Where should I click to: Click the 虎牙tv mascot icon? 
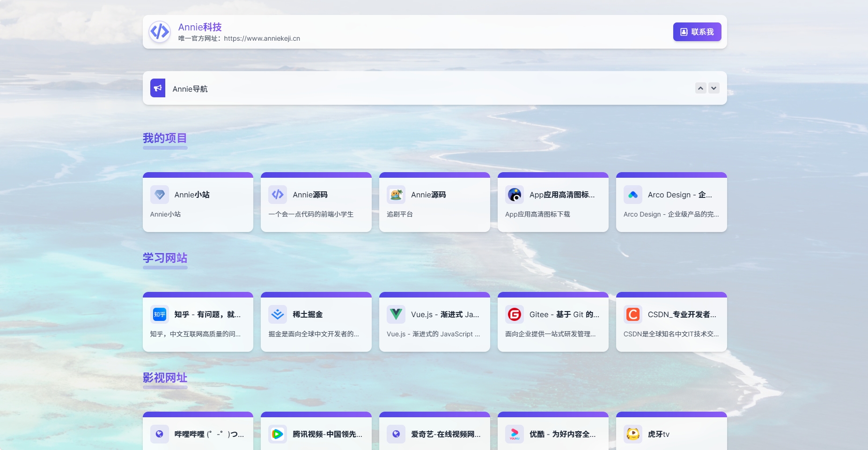pos(633,434)
